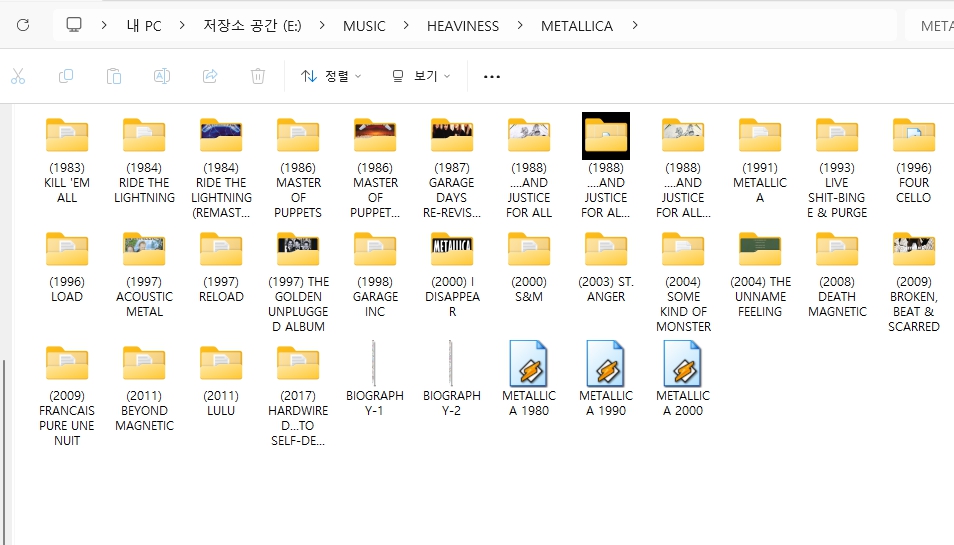The height and width of the screenshot is (545, 954).
Task: Select (2000) I DISAPPEAR folder
Action: coord(452,275)
